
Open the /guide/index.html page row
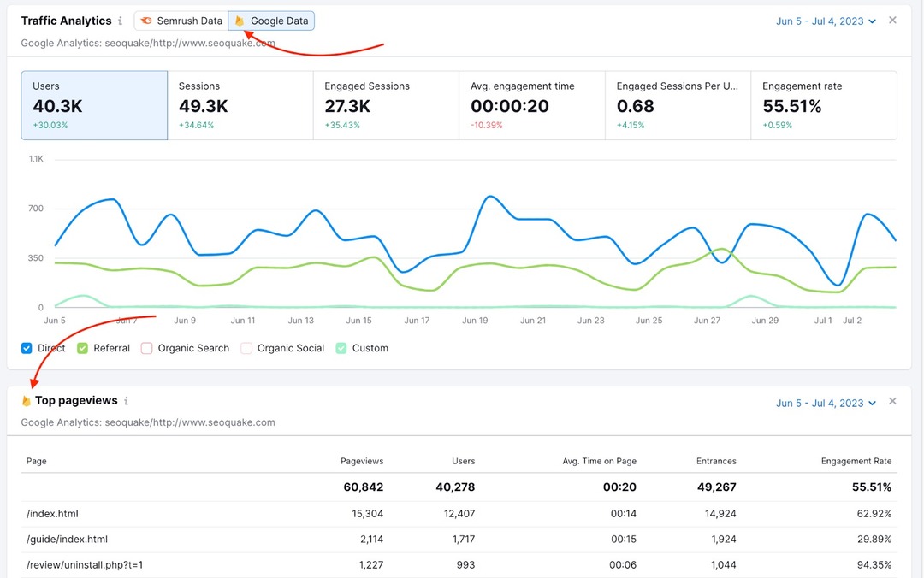pyautogui.click(x=66, y=539)
